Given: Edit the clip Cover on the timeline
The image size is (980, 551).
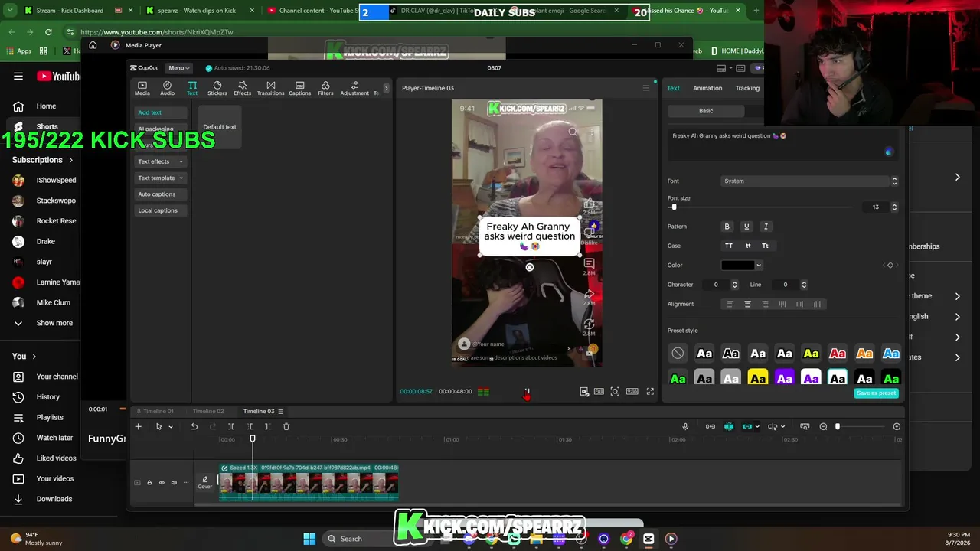Looking at the screenshot, I should click(x=204, y=482).
